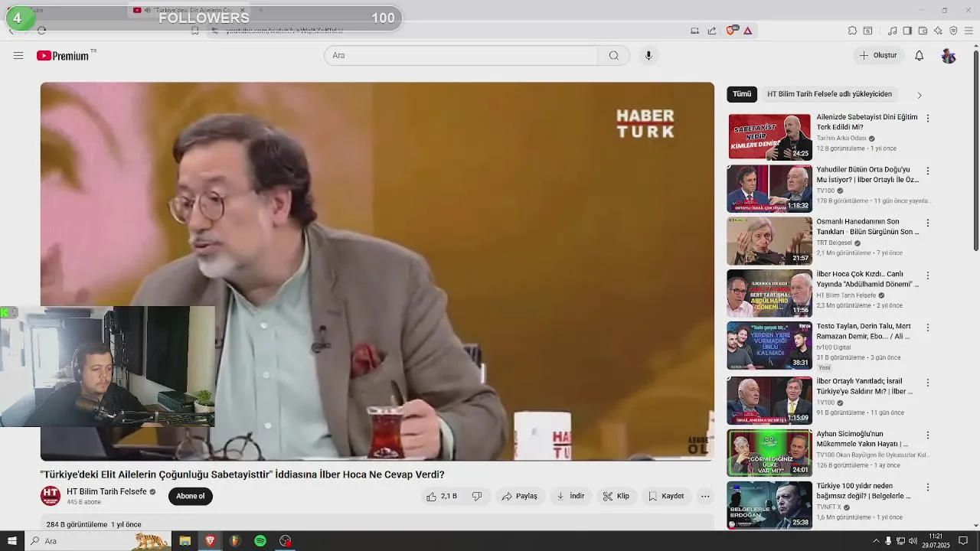Open the Windows notification center icon

click(964, 541)
